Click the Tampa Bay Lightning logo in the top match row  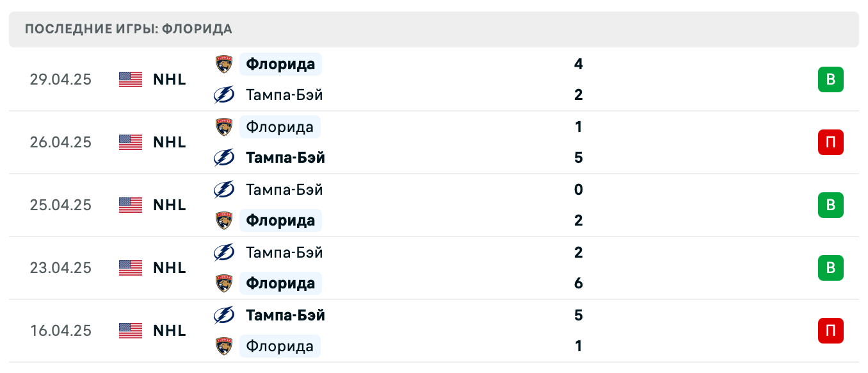point(223,95)
